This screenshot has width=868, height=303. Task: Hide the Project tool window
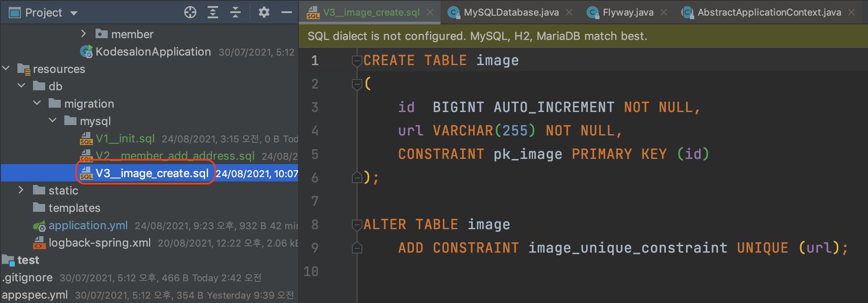point(287,12)
